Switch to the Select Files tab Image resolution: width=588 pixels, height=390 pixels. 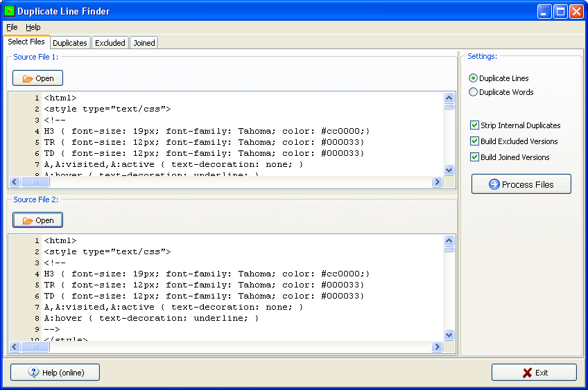coord(26,42)
